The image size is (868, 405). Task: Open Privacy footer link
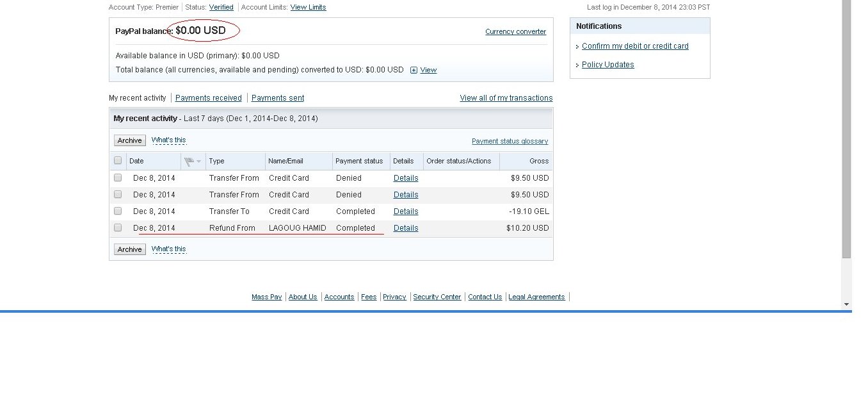[394, 297]
